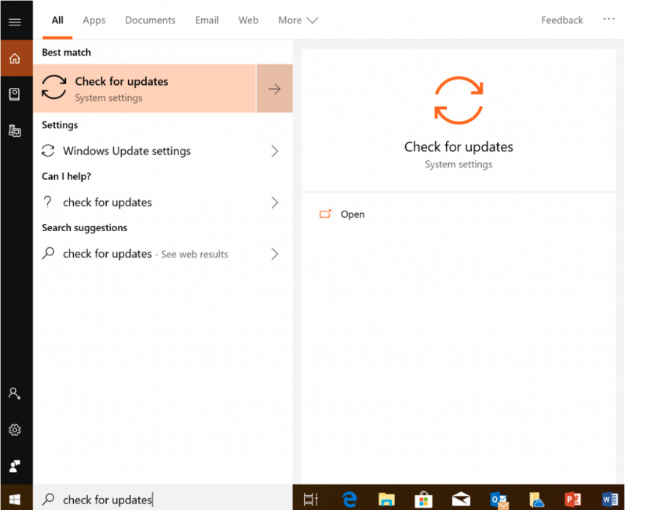Image resolution: width=650 pixels, height=515 pixels.
Task: Open Windows Update settings result
Action: pos(162,151)
